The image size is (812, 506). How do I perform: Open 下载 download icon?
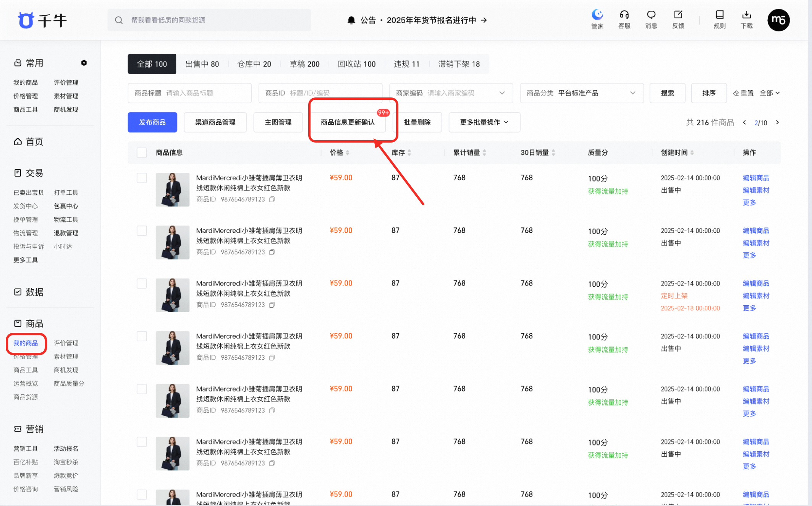click(747, 15)
